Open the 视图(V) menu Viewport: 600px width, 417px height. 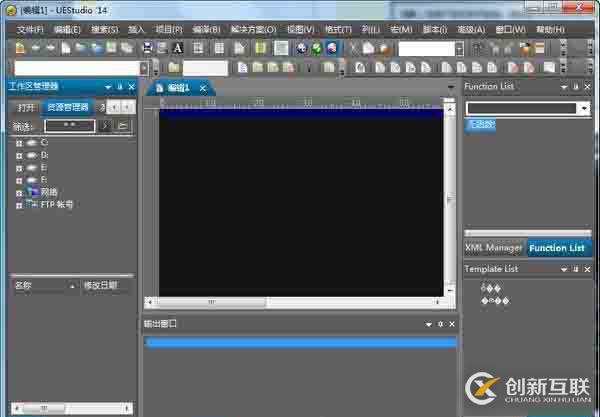tap(301, 29)
